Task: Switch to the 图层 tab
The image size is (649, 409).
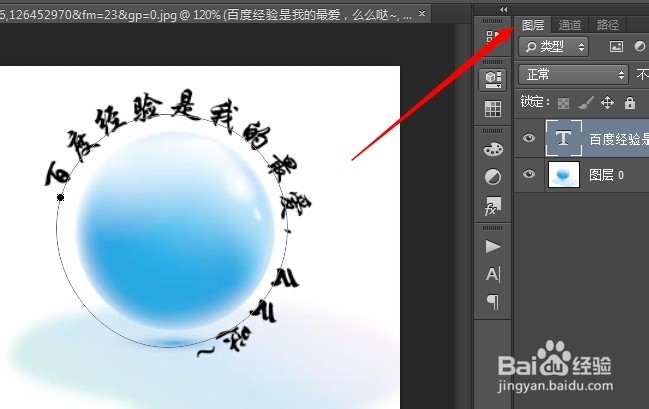Action: pos(533,25)
